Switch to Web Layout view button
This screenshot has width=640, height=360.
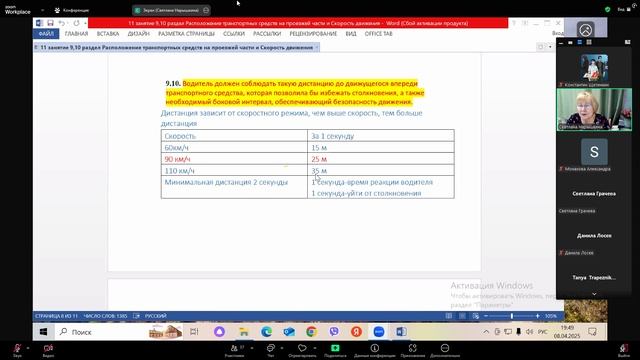pyautogui.click(x=476, y=316)
